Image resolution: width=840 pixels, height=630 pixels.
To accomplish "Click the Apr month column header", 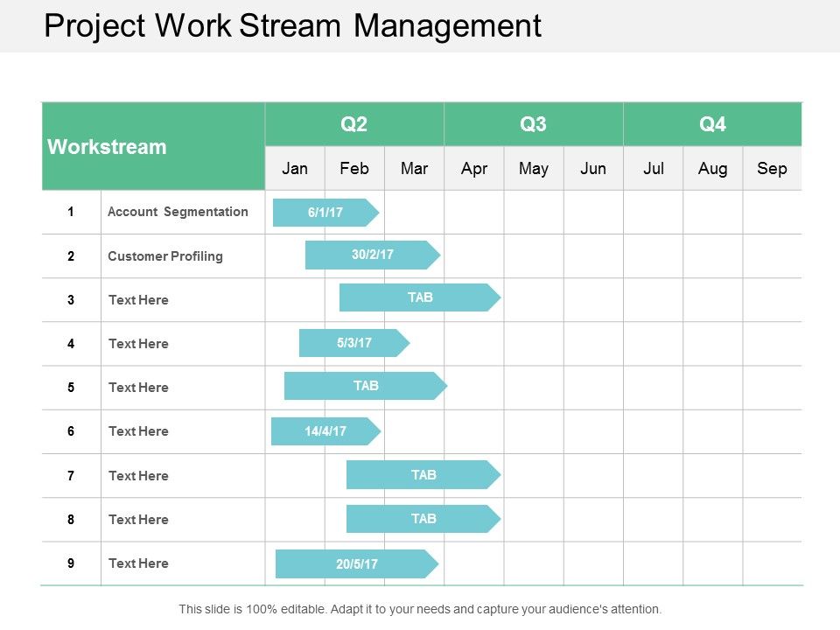I will [x=474, y=168].
